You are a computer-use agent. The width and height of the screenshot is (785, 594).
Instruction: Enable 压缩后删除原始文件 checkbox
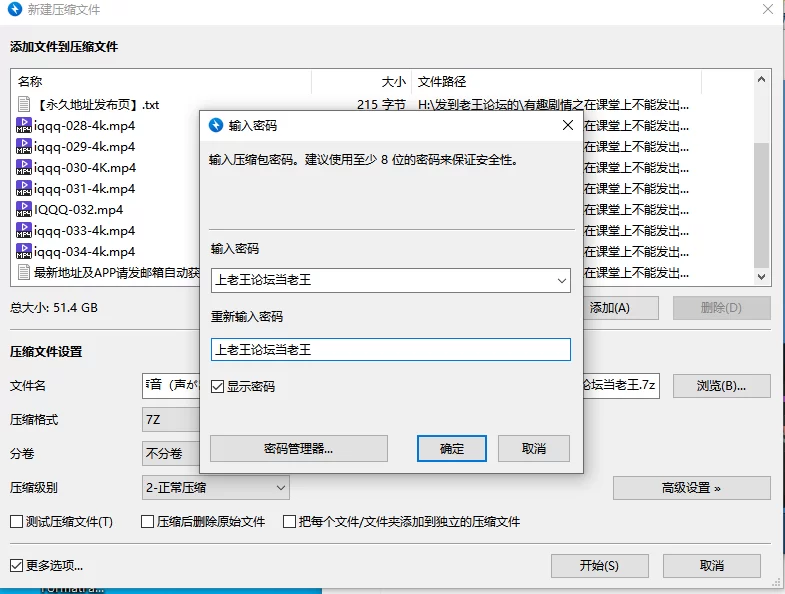[x=147, y=522]
